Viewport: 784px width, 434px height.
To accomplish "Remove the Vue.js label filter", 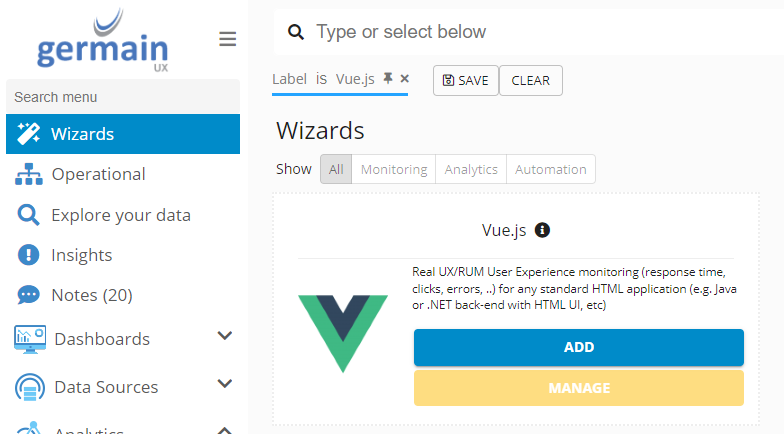I will coord(404,78).
